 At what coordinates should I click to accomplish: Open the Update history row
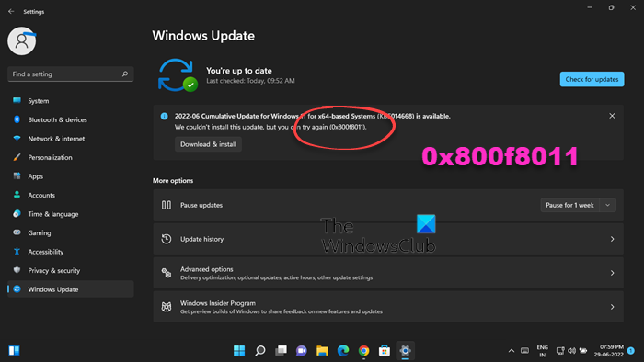point(388,239)
